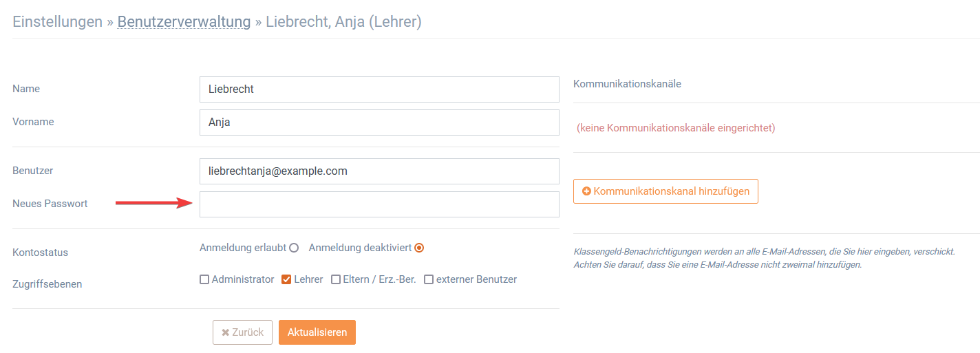Screen dimensions: 980x353
Task: Focus the Name field containing Liebrecht
Action: (379, 89)
